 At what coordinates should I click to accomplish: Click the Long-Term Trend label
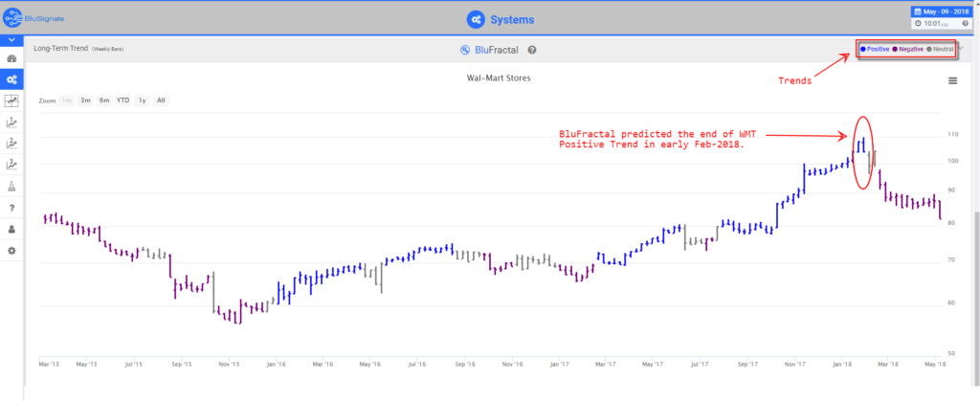coord(61,48)
